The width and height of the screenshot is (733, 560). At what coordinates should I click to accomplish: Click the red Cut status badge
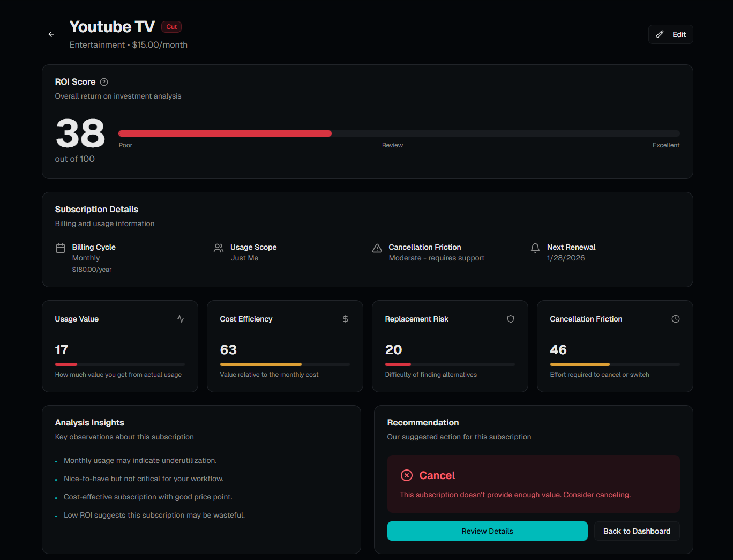click(171, 27)
